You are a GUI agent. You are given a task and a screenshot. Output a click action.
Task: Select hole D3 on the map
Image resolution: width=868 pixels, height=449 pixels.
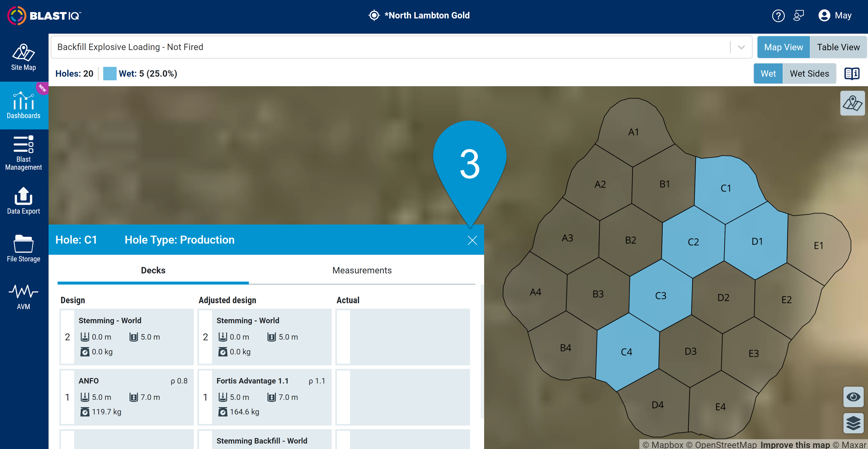coord(691,352)
